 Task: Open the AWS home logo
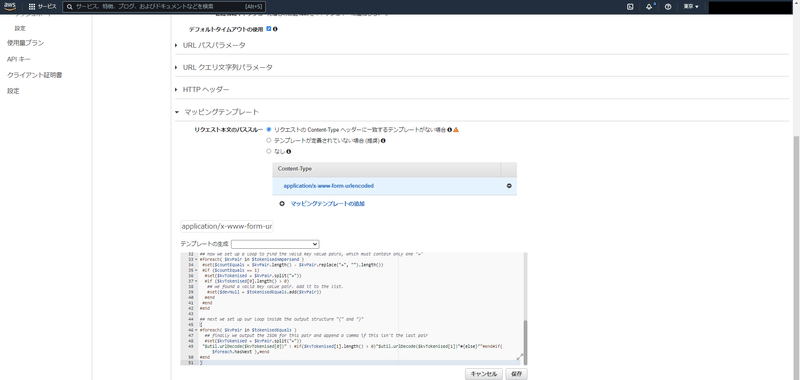point(11,7)
